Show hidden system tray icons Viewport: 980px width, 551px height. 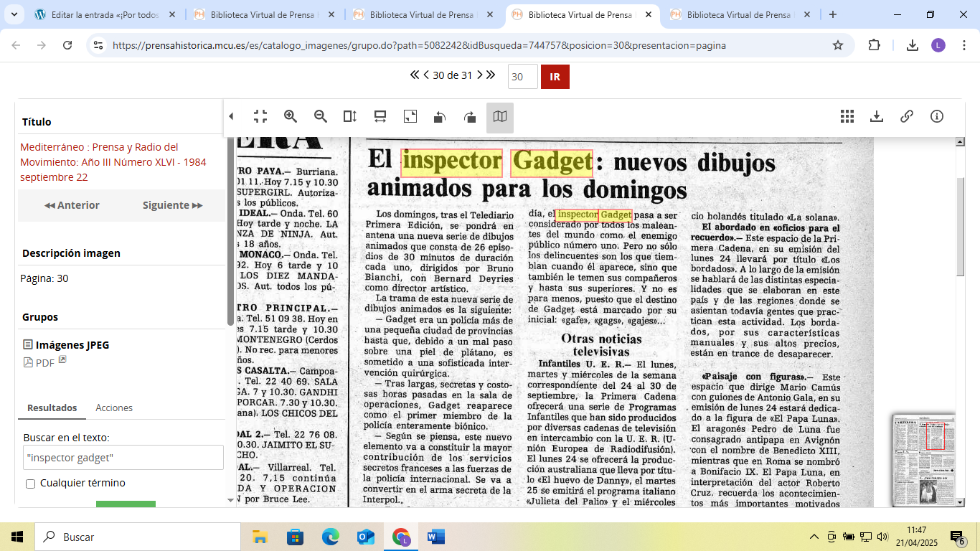(814, 537)
